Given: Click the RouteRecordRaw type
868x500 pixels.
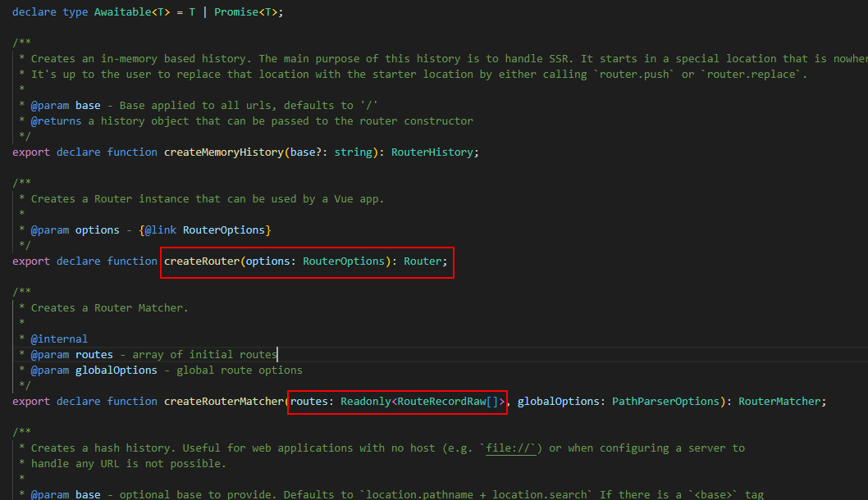Looking at the screenshot, I should tap(441, 402).
